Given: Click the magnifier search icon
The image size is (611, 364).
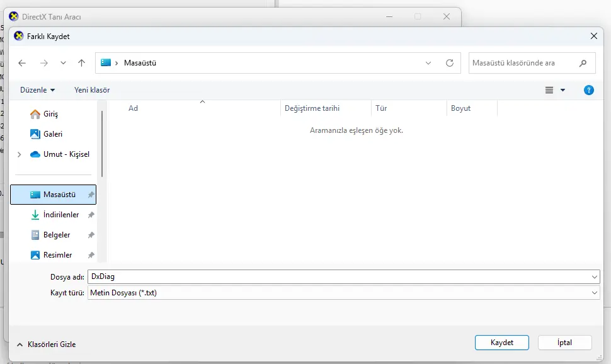Looking at the screenshot, I should pyautogui.click(x=583, y=63).
